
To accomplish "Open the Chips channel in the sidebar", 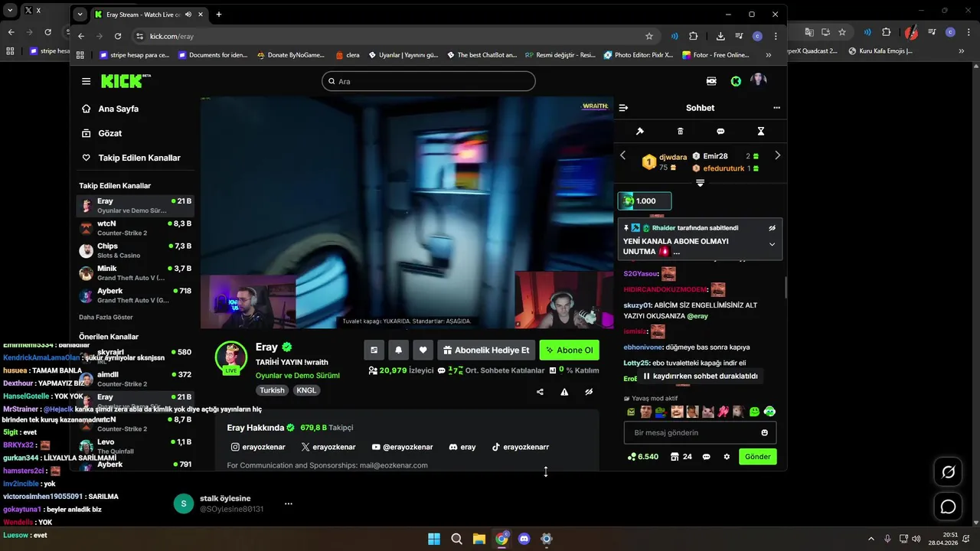I will [x=135, y=251].
